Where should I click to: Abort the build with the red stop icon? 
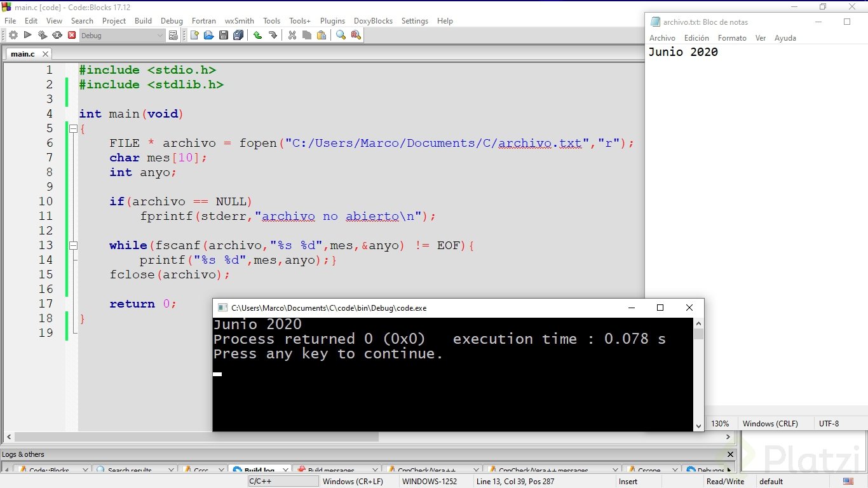72,36
